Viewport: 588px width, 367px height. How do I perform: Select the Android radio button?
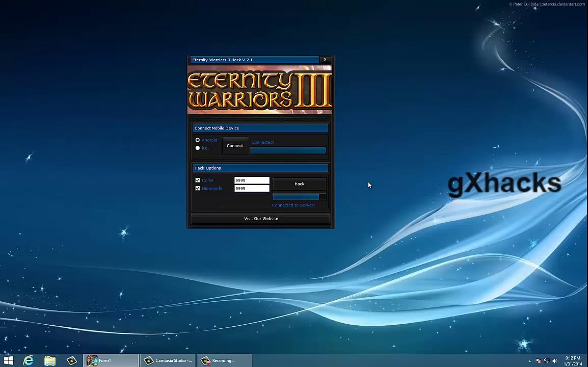(x=198, y=140)
